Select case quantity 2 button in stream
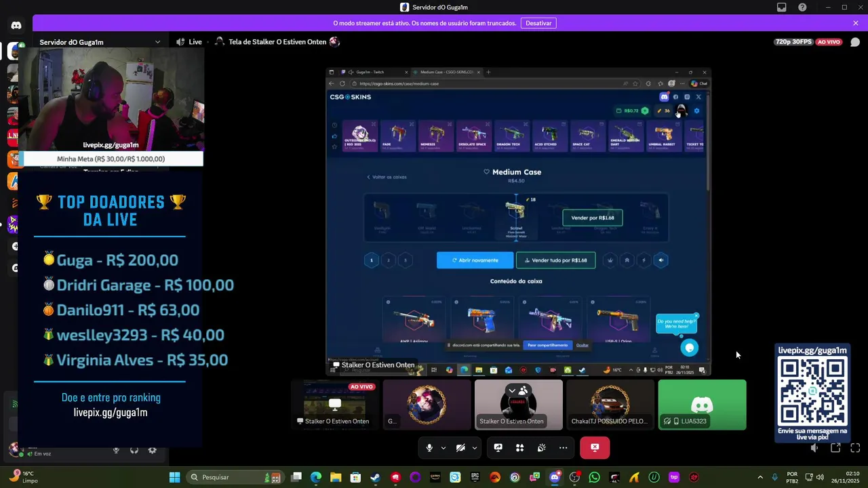This screenshot has height=488, width=868. 389,260
